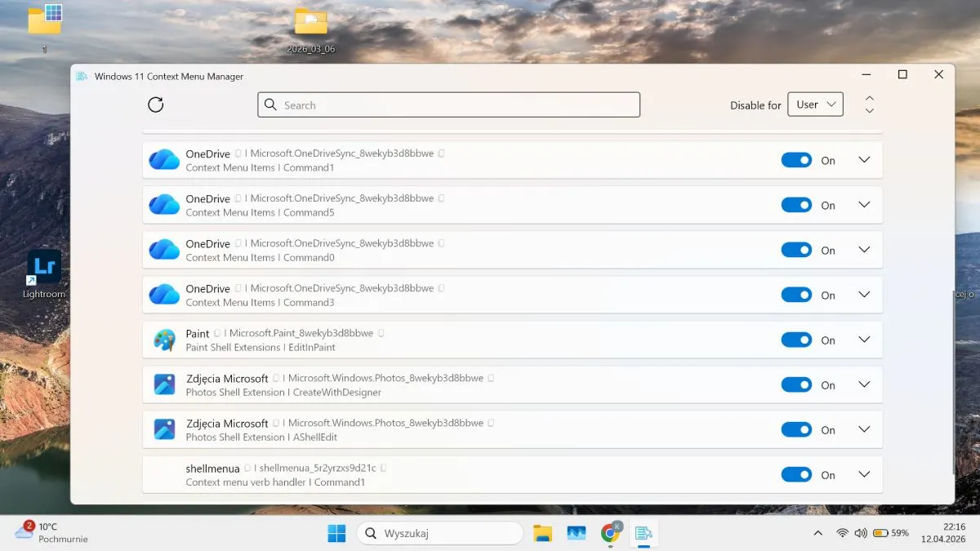This screenshot has height=551, width=980.
Task: Click the Search field in the Context Menu Manager
Action: coord(448,104)
